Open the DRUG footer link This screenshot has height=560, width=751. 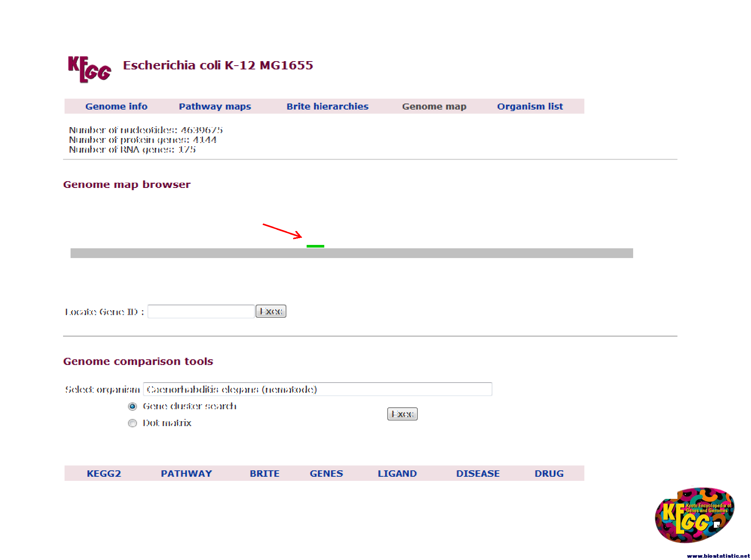coord(549,474)
